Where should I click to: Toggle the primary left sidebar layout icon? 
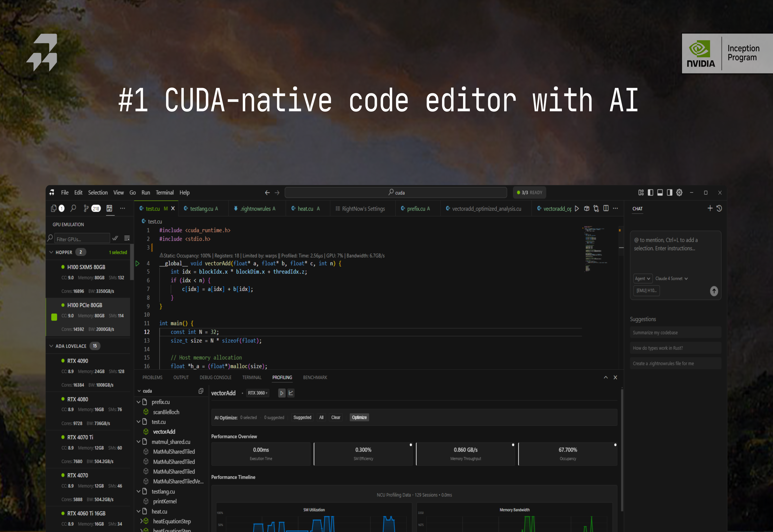coord(650,192)
